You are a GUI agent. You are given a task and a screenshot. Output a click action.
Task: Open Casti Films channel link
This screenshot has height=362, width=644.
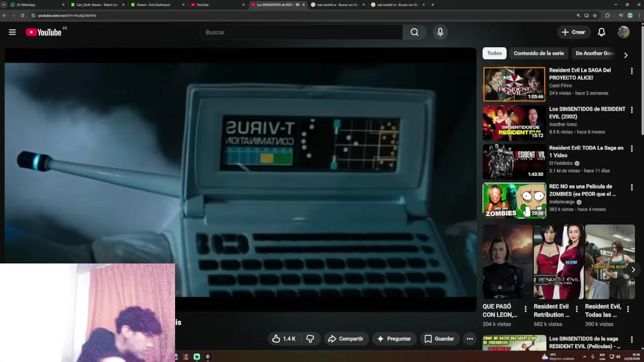coord(560,85)
